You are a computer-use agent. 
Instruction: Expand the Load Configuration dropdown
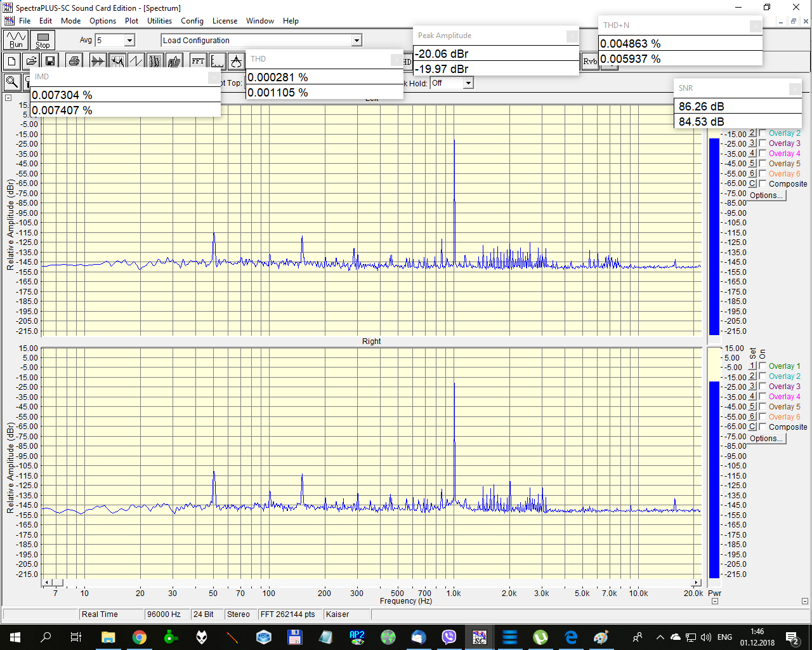click(x=357, y=41)
